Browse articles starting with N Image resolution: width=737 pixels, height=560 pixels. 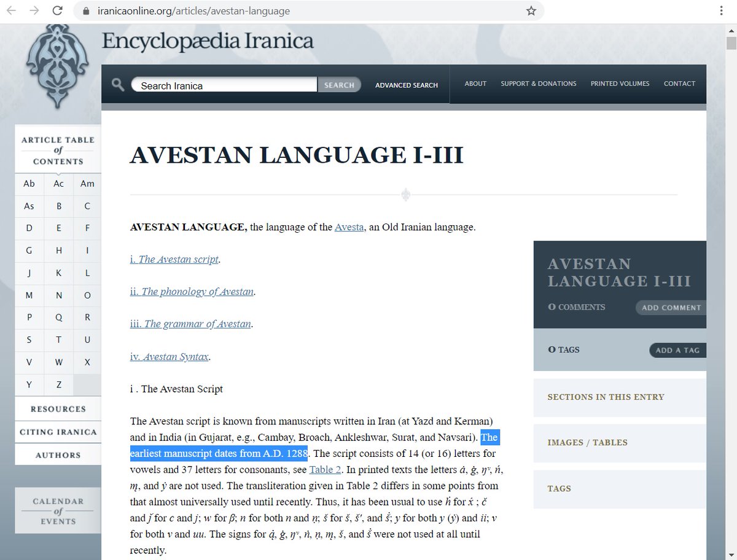pyautogui.click(x=59, y=295)
